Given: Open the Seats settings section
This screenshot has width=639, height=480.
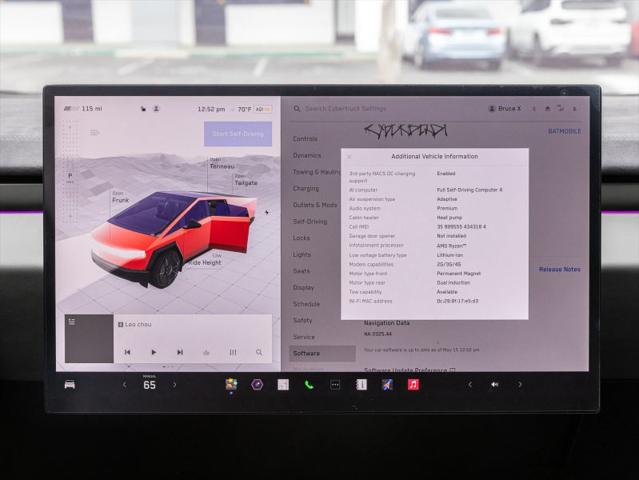Looking at the screenshot, I should pos(302,271).
